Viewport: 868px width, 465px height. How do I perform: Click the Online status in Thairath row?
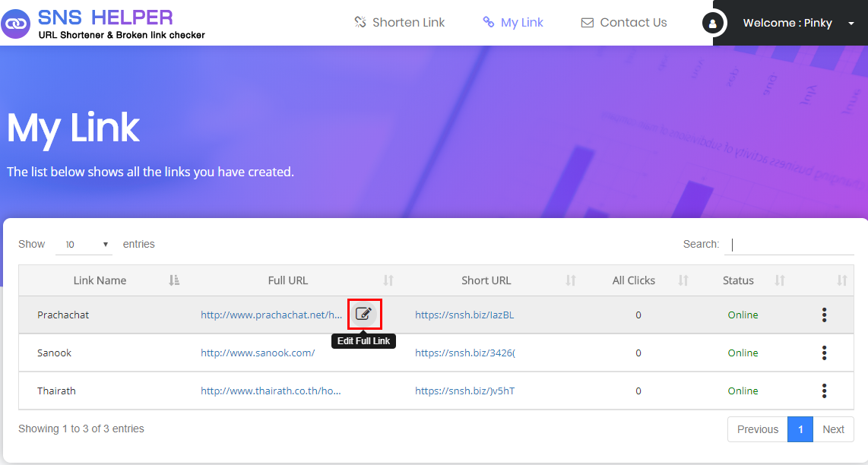tap(743, 391)
